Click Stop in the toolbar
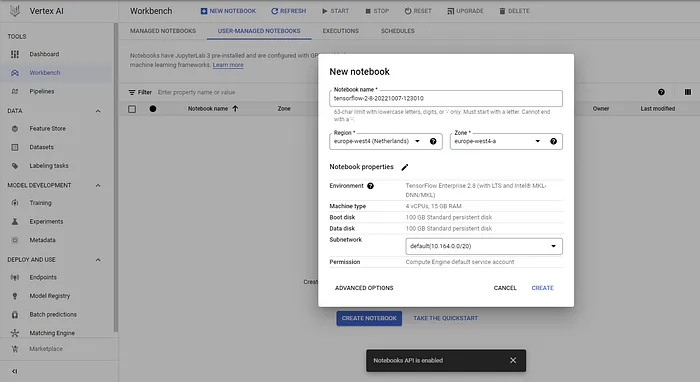The image size is (700, 382). (x=377, y=11)
